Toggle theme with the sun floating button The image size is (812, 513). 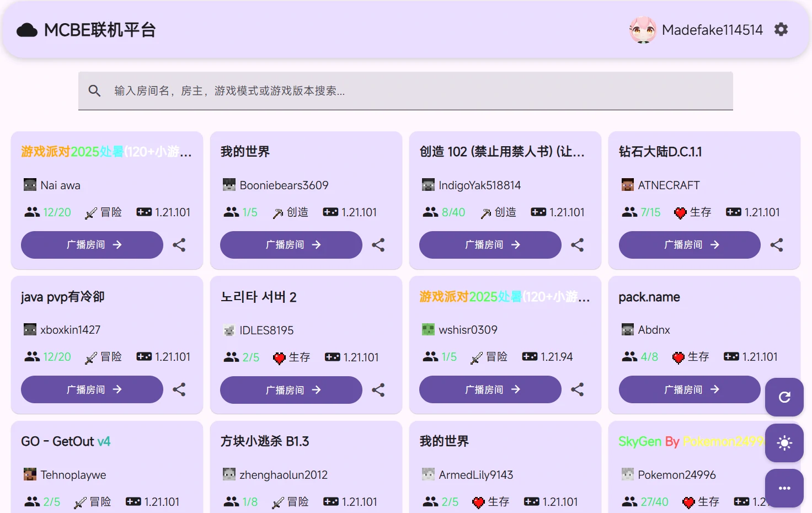click(784, 443)
